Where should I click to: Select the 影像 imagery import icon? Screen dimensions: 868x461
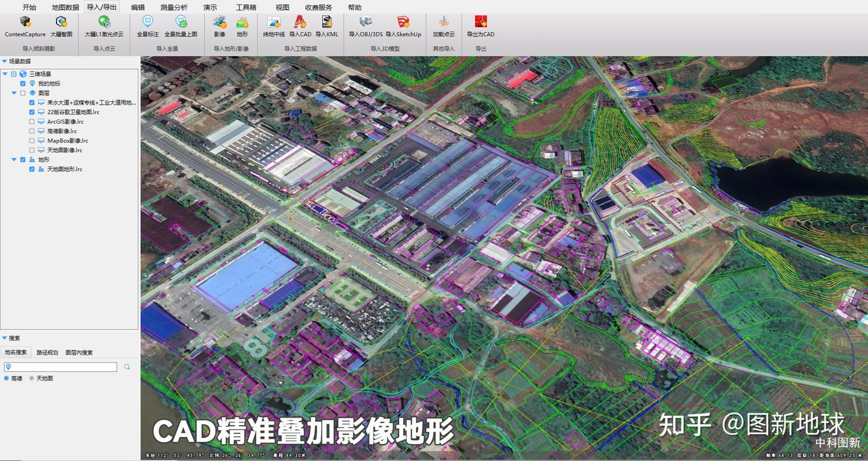(x=219, y=27)
